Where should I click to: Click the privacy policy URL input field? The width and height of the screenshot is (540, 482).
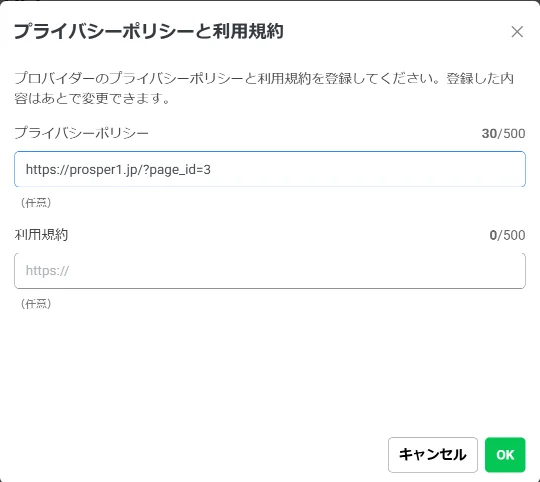(270, 169)
